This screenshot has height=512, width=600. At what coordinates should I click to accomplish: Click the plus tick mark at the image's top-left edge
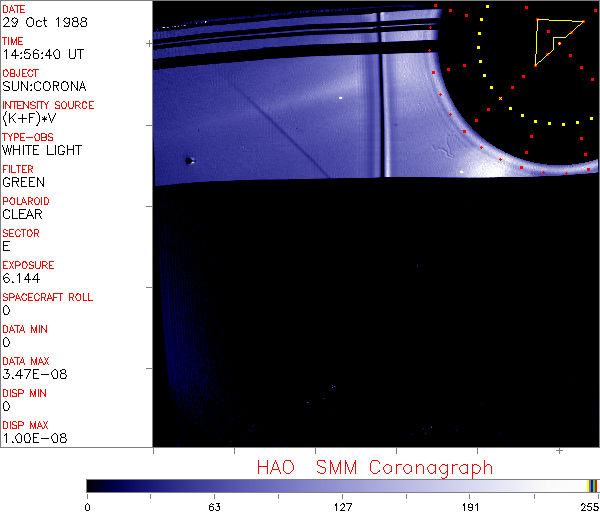coord(149,44)
